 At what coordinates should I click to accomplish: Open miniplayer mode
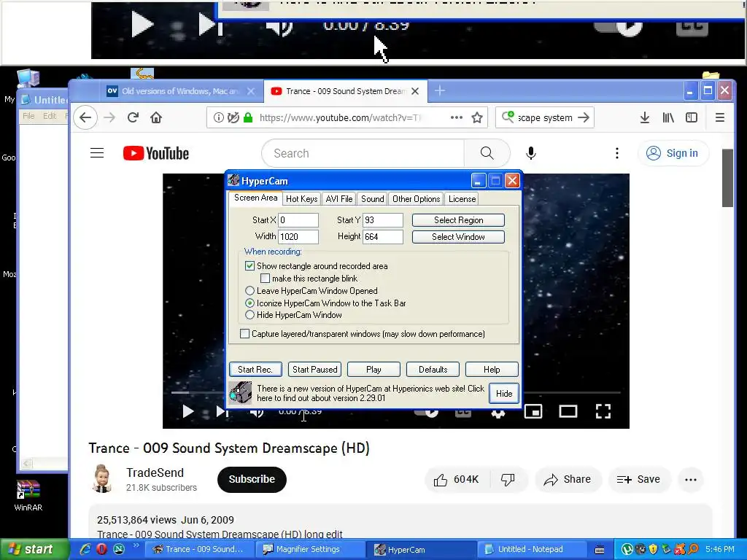533,412
